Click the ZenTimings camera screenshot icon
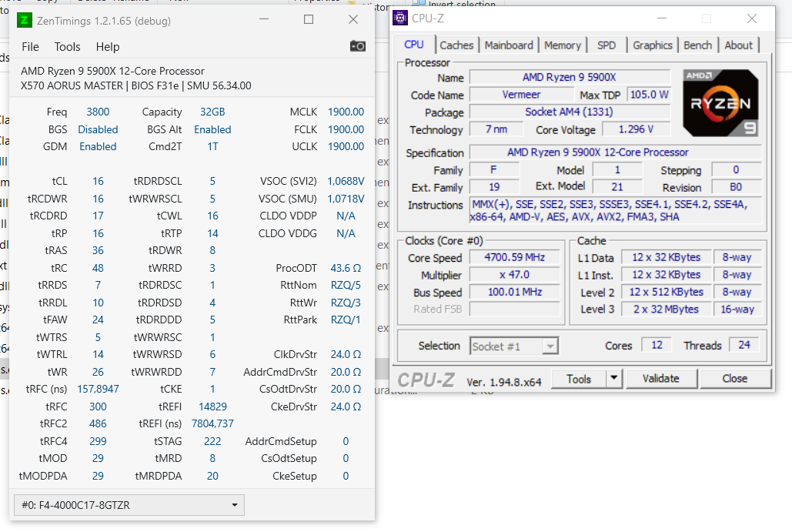Screen dimensions: 792x532 pos(358,46)
